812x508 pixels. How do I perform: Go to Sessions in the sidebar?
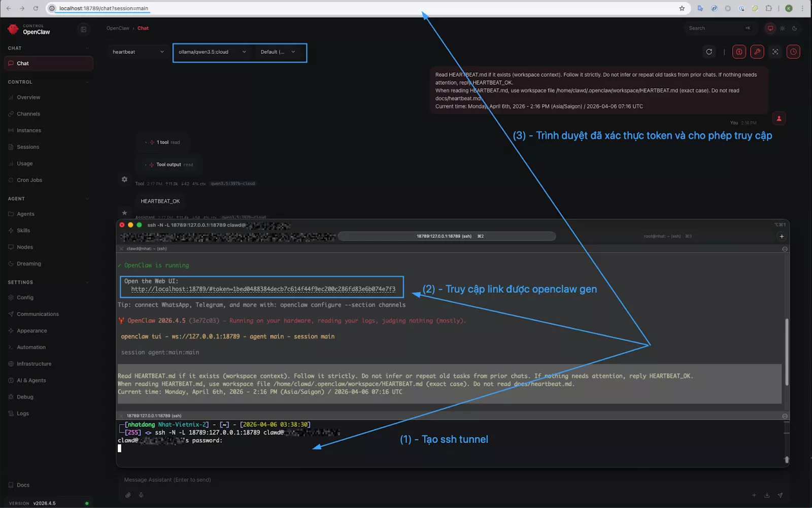(28, 147)
